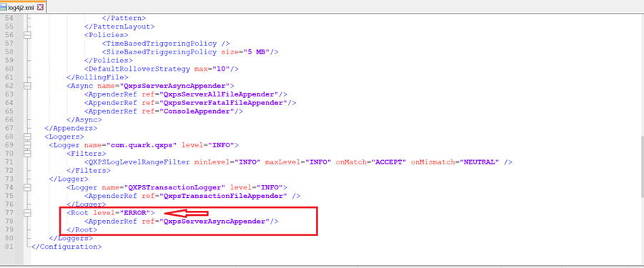Click the </Logger> tag on line 73
The image size is (644, 268).
point(68,179)
